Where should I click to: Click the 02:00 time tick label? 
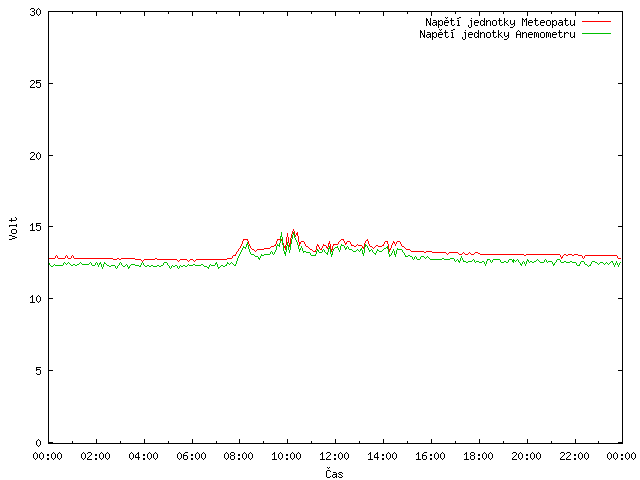[x=96, y=456]
